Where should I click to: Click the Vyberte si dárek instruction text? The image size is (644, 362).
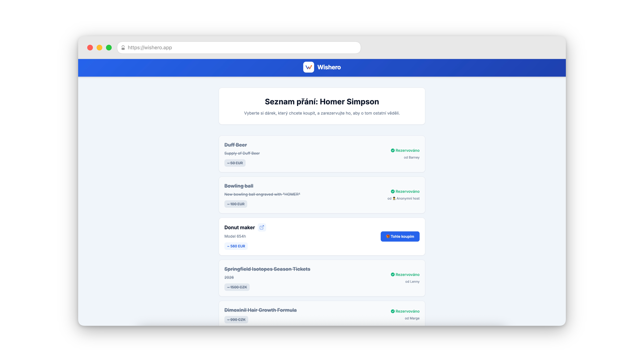(322, 113)
